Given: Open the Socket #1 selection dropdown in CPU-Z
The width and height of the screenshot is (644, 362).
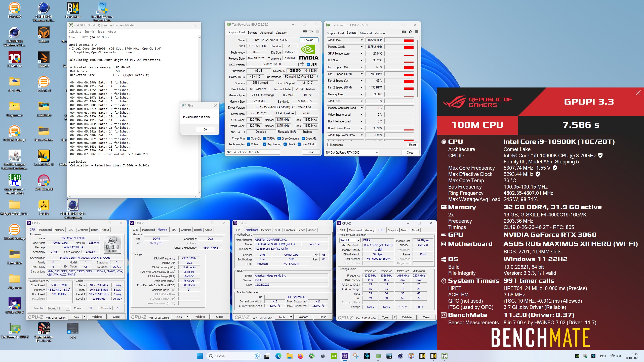Looking at the screenshot, I should click(58, 308).
